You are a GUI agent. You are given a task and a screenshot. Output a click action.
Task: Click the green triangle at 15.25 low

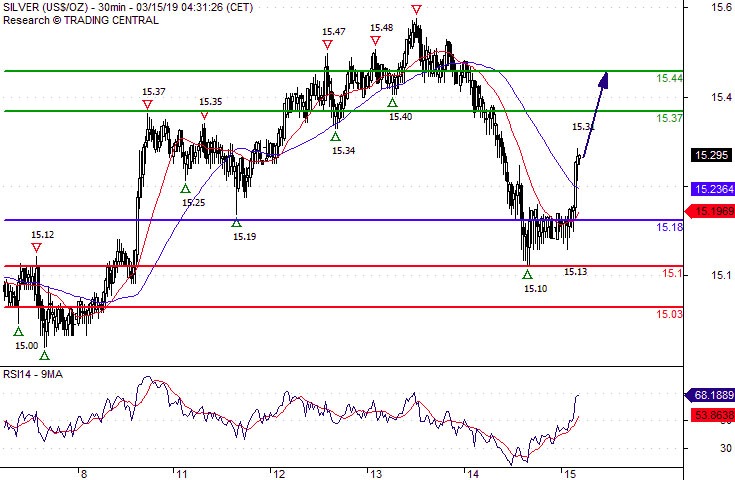tap(185, 188)
